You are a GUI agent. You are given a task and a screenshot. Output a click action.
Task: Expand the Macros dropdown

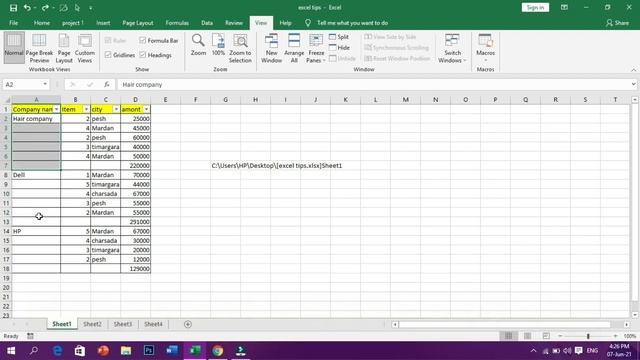click(x=485, y=60)
